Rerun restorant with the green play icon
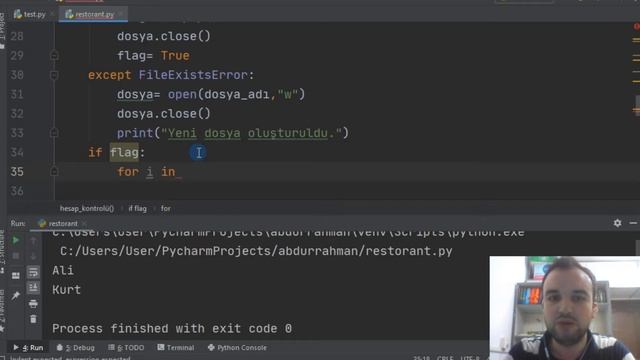 pos(16,240)
